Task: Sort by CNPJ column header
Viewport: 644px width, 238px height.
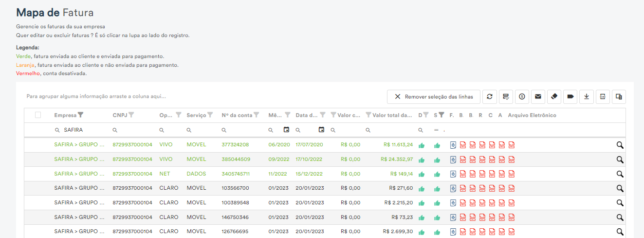Action: 120,116
